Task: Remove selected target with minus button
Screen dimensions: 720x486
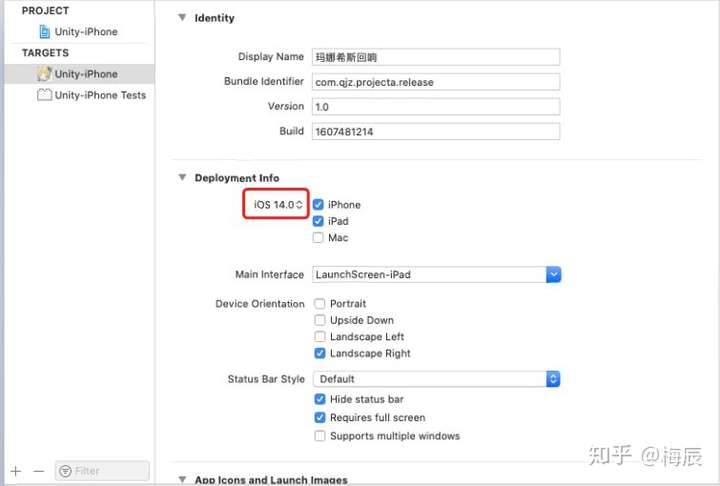Action: tap(39, 471)
